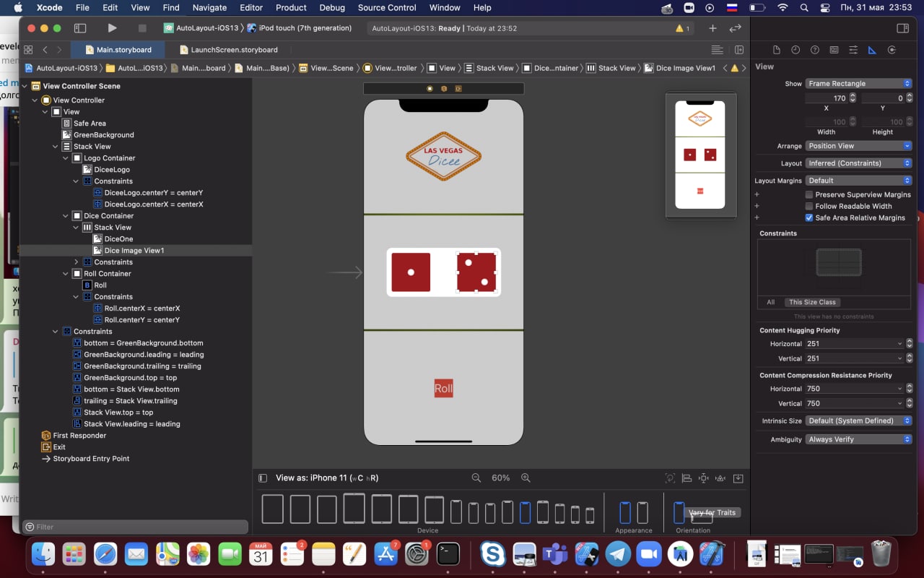Open the File inspector
Viewport: 924px width, 578px height.
point(777,50)
